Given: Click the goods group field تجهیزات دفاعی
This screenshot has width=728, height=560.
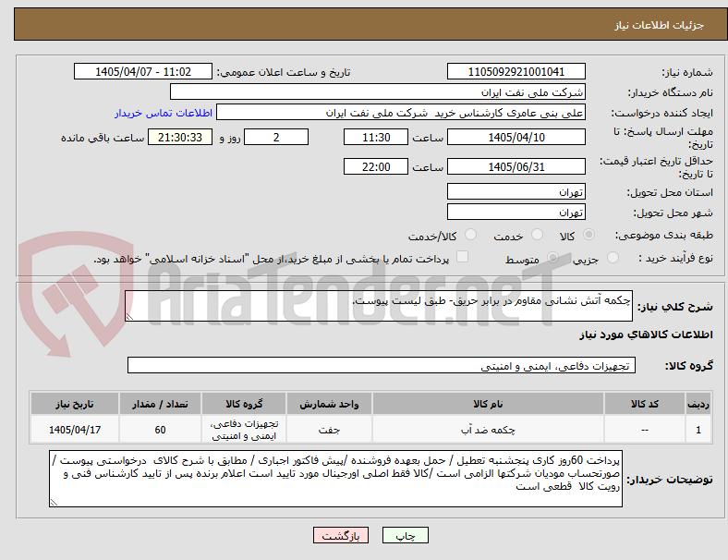Looking at the screenshot, I should (x=382, y=365).
